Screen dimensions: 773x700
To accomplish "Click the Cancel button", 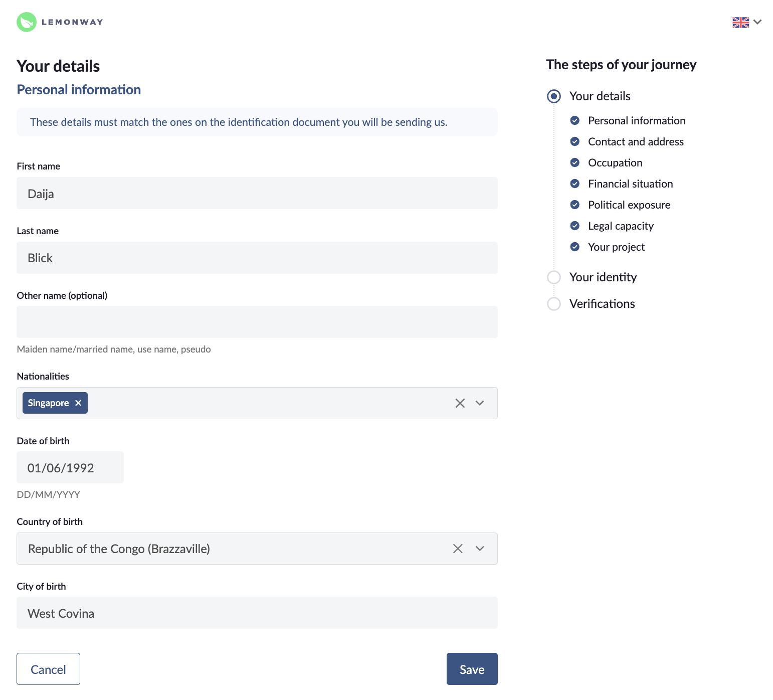I will click(48, 669).
